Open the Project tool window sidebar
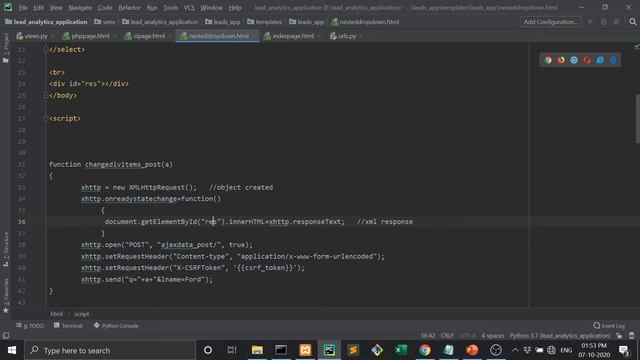The width and height of the screenshot is (640, 360). point(6,48)
